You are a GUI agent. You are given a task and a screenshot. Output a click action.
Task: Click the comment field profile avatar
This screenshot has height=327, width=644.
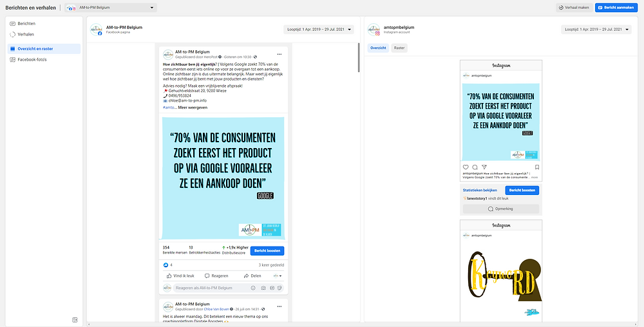(x=167, y=288)
